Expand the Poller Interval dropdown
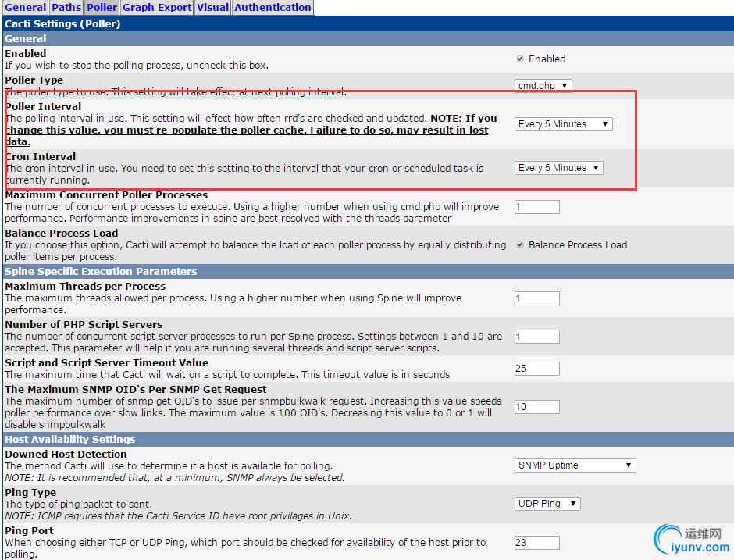 coord(564,124)
